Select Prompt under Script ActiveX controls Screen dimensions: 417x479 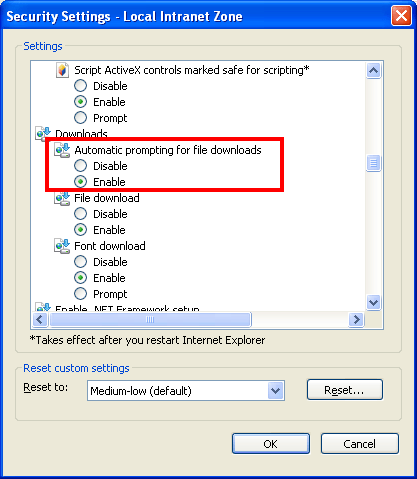point(80,118)
